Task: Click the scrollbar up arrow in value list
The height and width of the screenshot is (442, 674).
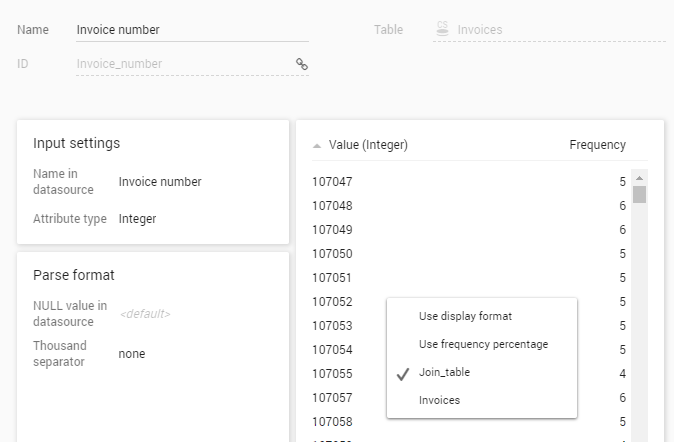Action: coord(639,178)
